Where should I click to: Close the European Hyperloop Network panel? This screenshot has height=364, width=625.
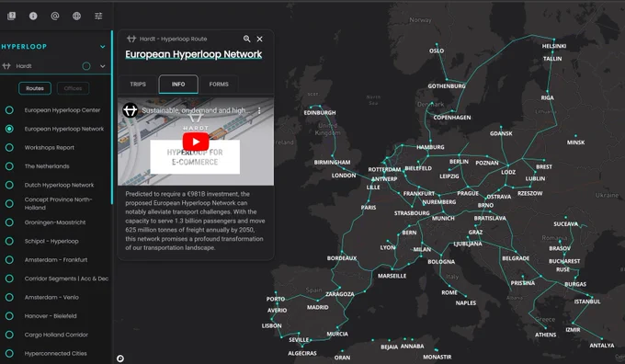tap(259, 40)
